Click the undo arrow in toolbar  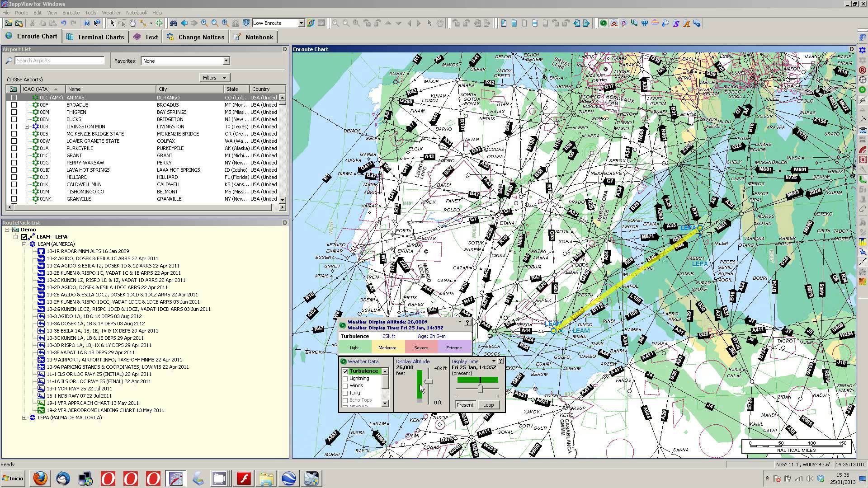(x=64, y=23)
